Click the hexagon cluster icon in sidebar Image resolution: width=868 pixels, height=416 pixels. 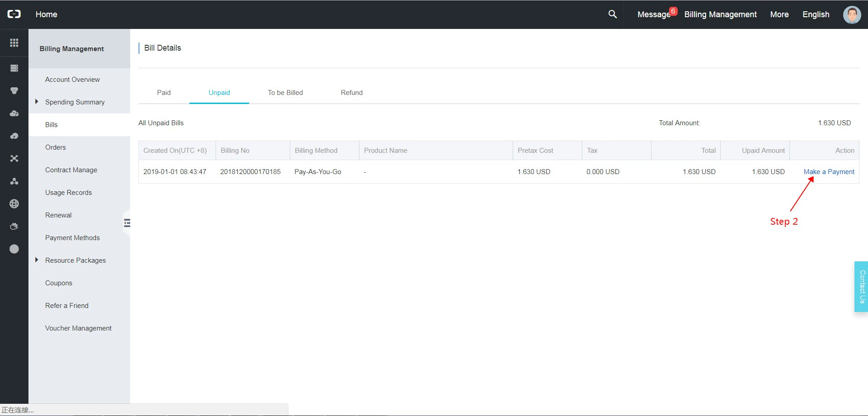click(14, 91)
